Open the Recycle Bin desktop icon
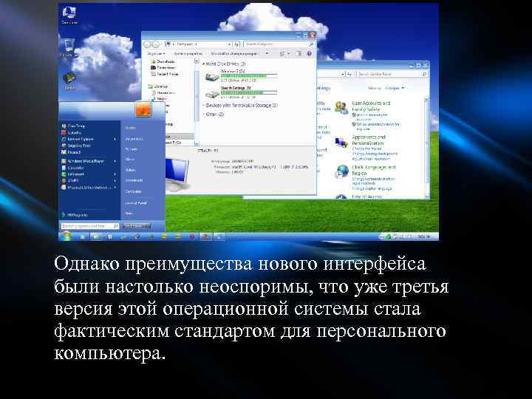Screen dimensions: 532x399 (69, 46)
